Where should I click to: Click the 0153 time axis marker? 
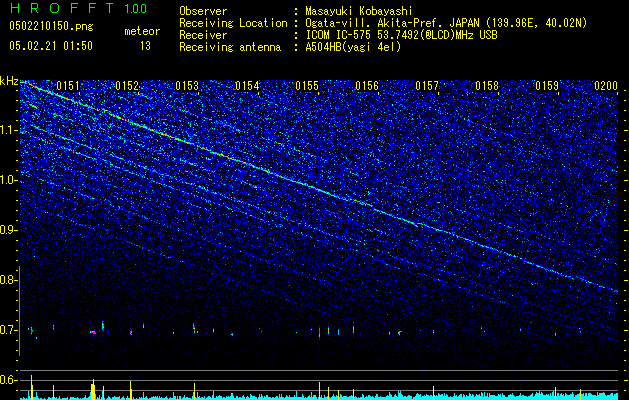pos(187,86)
